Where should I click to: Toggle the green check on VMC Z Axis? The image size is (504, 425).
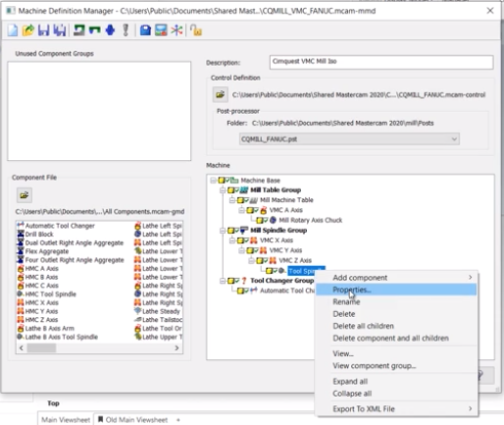click(x=266, y=260)
